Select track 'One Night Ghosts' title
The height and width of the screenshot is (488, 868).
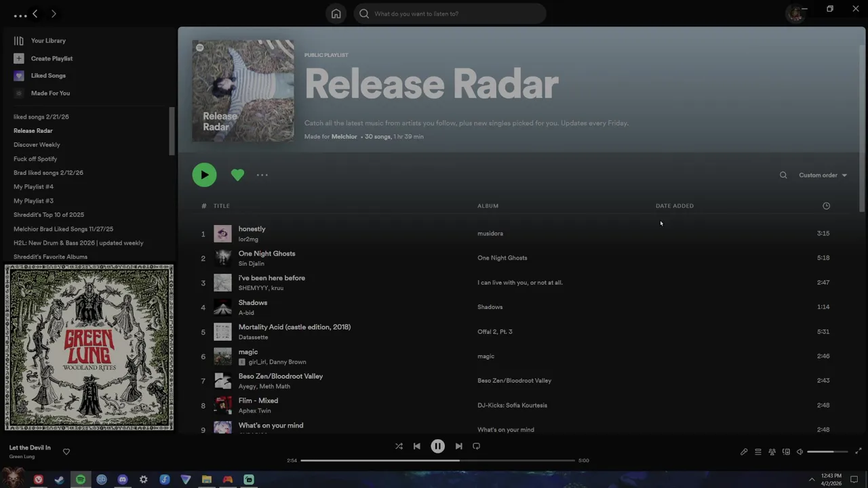[x=267, y=253]
